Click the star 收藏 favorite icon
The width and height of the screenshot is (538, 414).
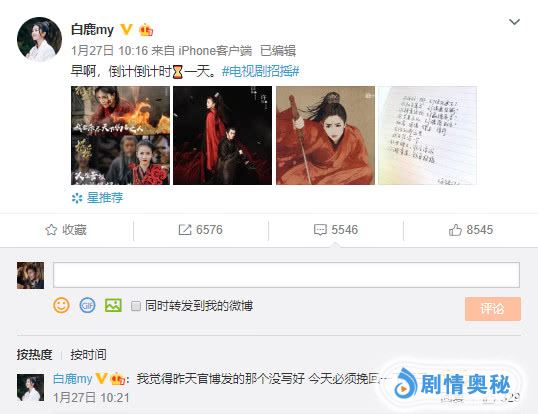[51, 230]
